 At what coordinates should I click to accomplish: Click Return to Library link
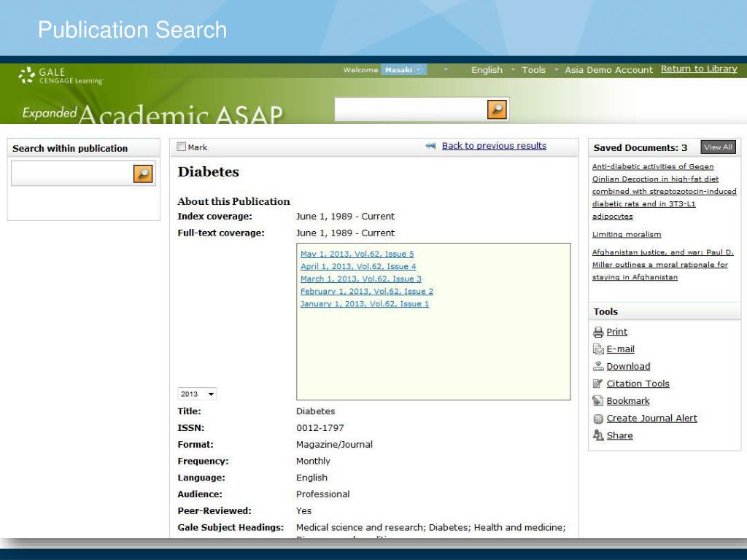699,69
